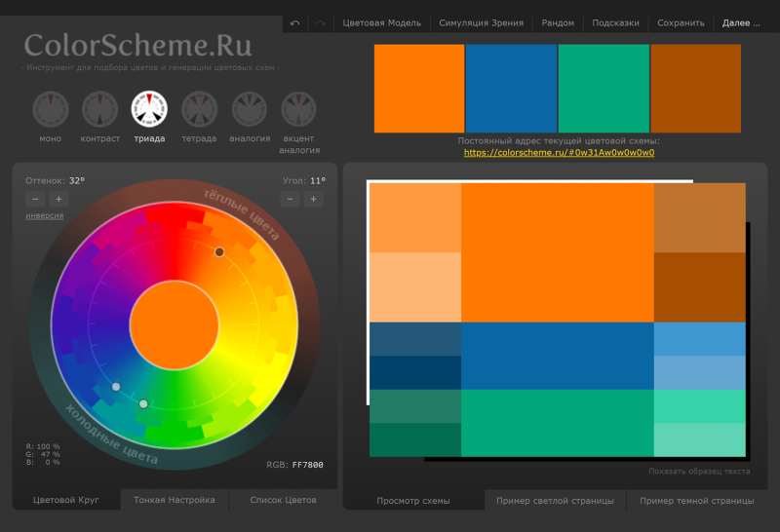Click the Угол value 11°
This screenshot has width=780, height=532.
[x=318, y=180]
